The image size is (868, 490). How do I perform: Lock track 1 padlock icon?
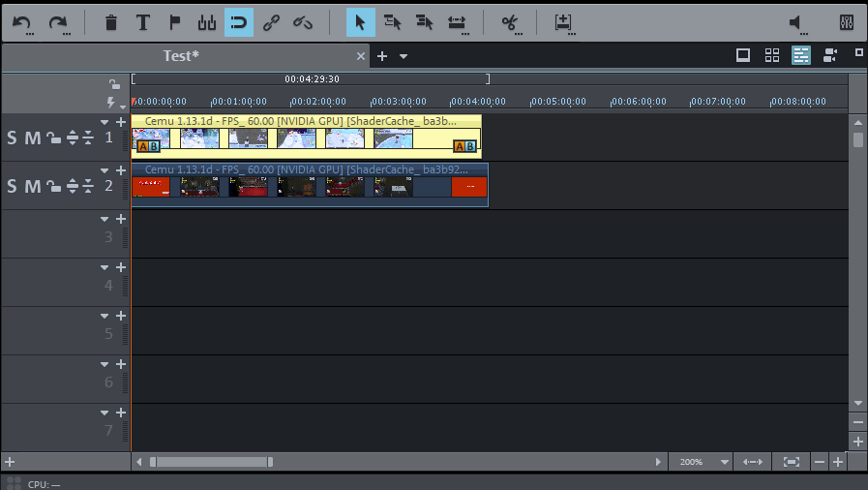point(53,138)
